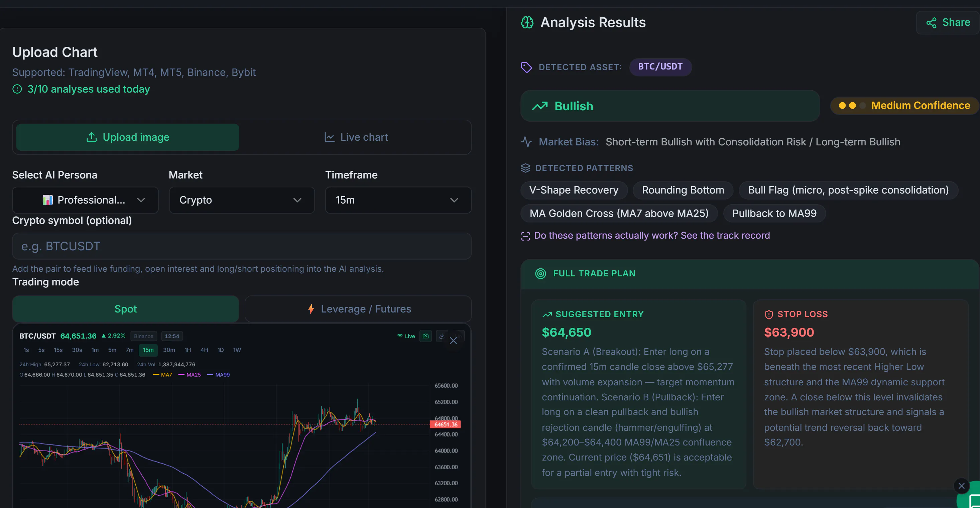Screen dimensions: 980x508
Task: Select the 1s chart interval
Action: coord(26,350)
